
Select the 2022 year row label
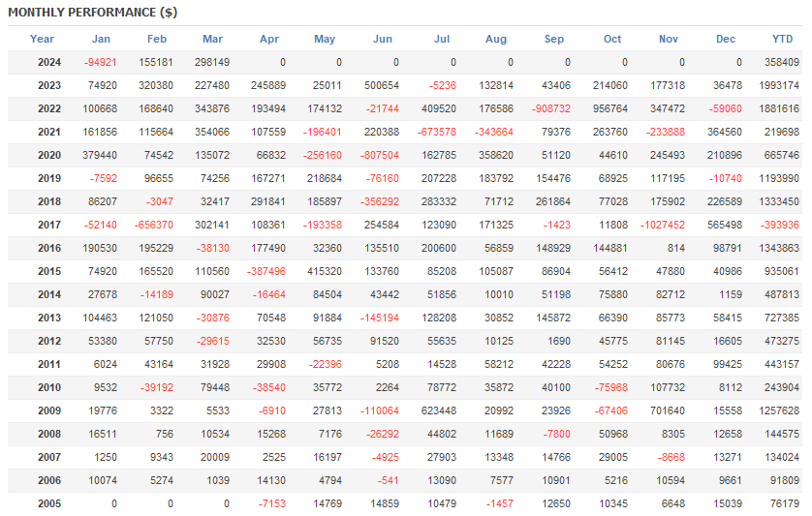[49, 108]
